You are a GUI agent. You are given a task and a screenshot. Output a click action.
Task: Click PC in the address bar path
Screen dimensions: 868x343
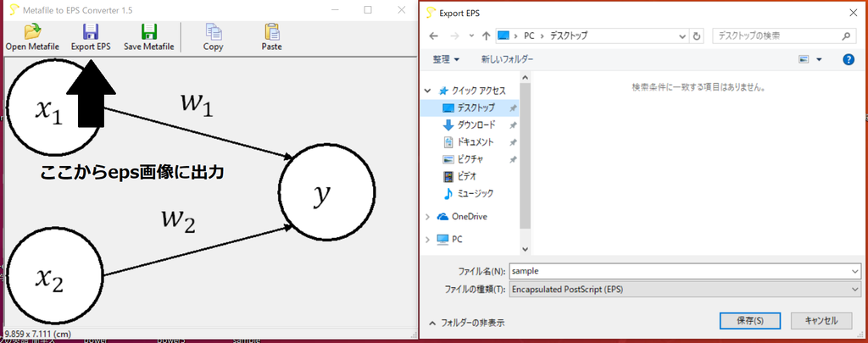pyautogui.click(x=529, y=36)
